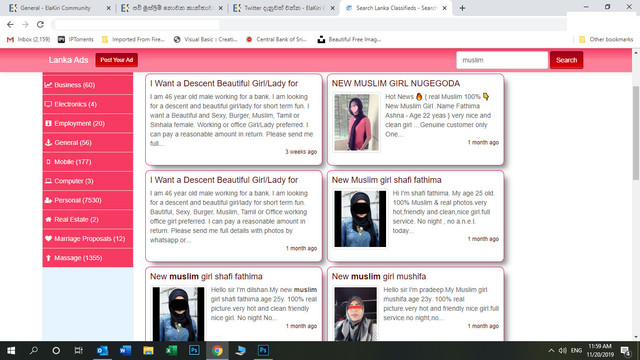This screenshot has width=640, height=360.
Task: Open Personal (7530) category text
Action: click(x=78, y=200)
